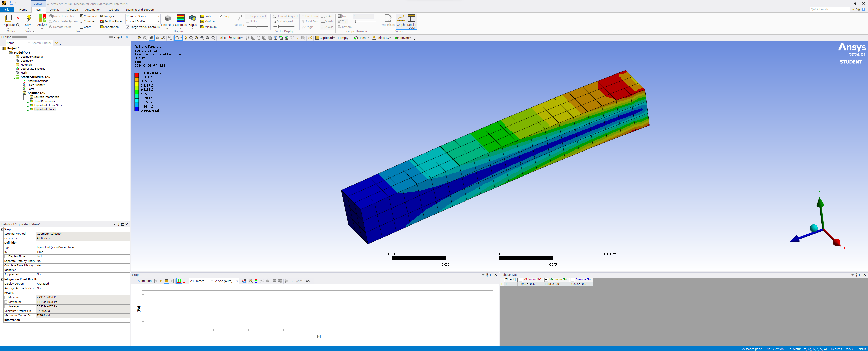Open the Clipboard menu button
Viewport: 868px width, 351px height.
325,38
